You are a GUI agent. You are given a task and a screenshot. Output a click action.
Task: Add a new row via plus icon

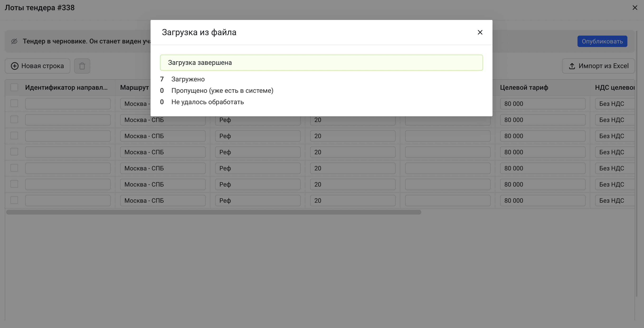(x=15, y=66)
